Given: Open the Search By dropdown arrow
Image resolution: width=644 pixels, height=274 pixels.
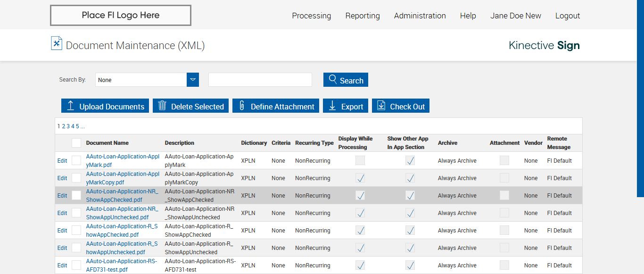Looking at the screenshot, I should (193, 80).
